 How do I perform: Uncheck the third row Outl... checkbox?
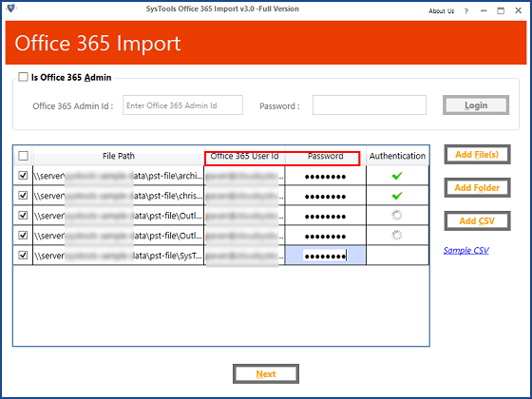coord(23,215)
